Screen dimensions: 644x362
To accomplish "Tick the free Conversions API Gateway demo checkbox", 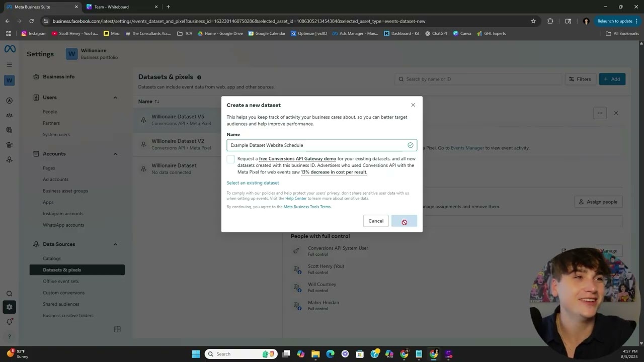I will tap(230, 159).
